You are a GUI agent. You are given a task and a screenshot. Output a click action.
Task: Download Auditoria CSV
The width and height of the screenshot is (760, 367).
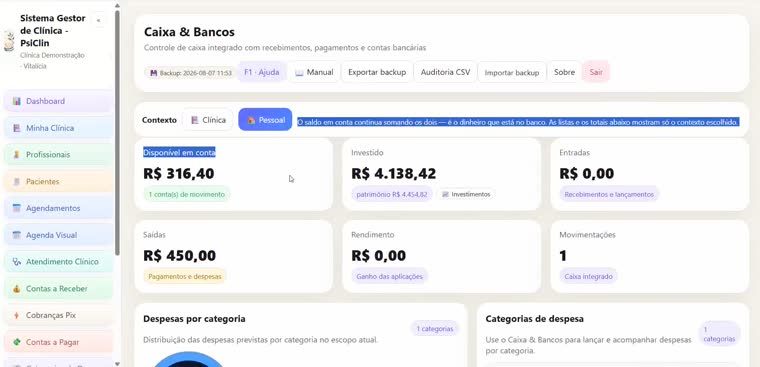pos(445,72)
